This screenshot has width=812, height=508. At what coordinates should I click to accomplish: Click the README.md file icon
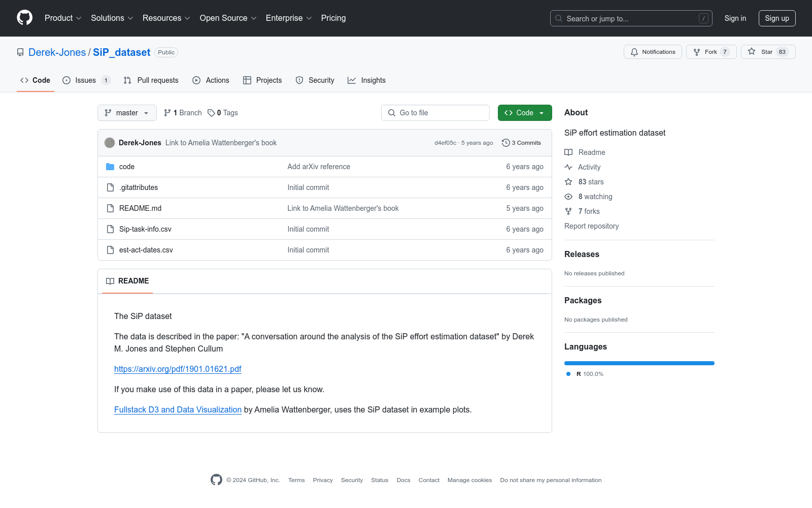coord(110,208)
